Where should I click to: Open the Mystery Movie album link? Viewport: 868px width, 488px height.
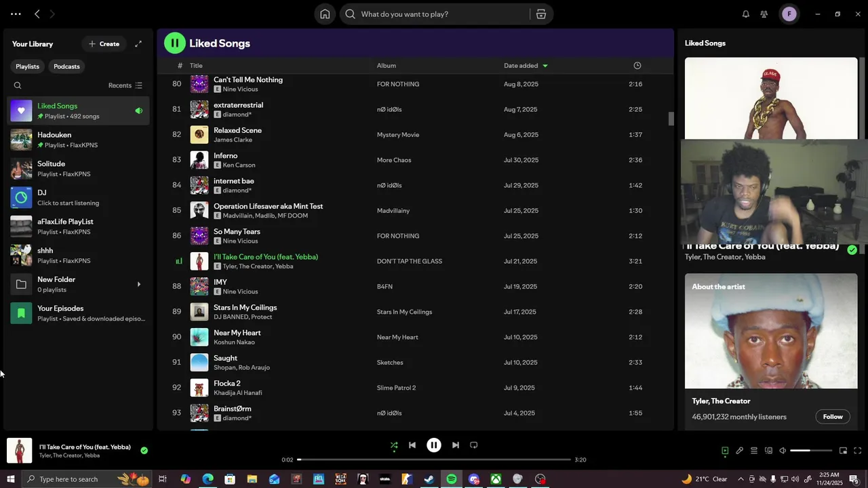click(398, 135)
